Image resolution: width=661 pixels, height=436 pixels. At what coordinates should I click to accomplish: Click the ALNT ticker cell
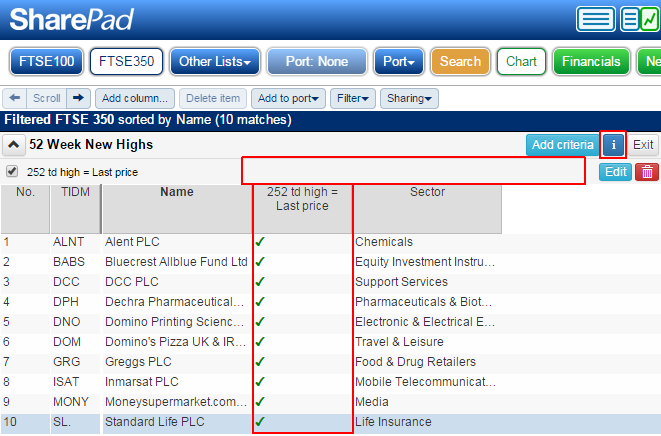pos(68,242)
